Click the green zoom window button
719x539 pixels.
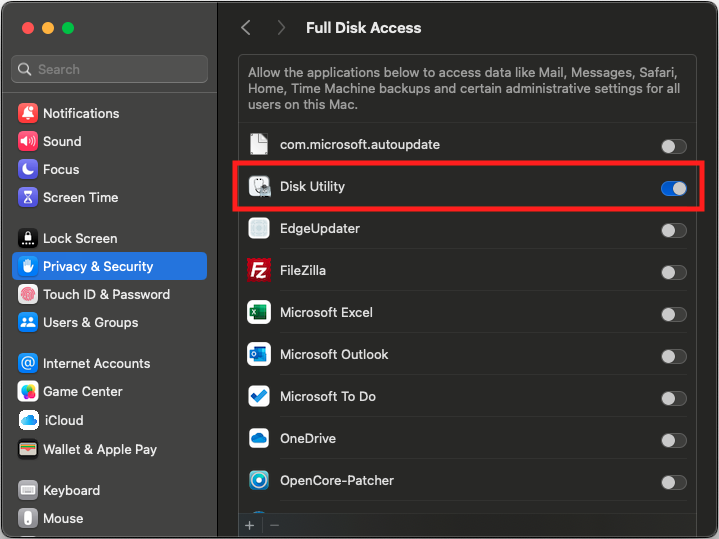68,28
